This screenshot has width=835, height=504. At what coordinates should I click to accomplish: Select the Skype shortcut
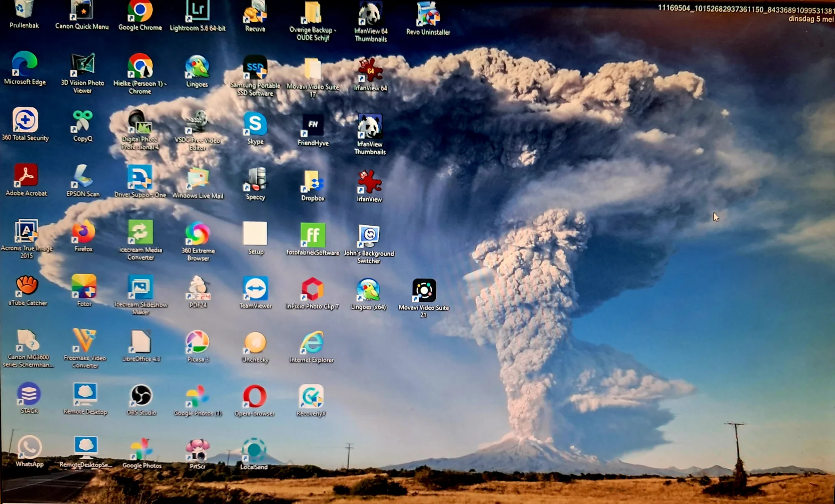[x=255, y=124]
